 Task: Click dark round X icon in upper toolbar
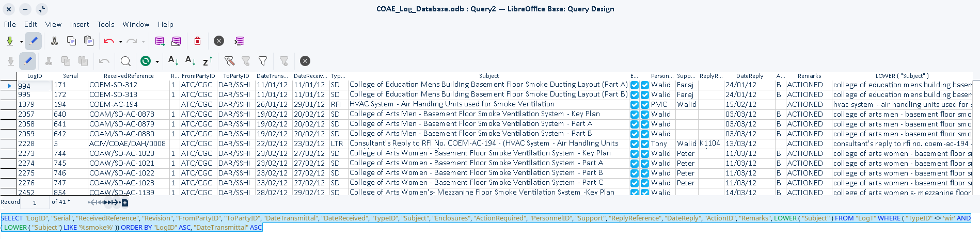[219, 41]
